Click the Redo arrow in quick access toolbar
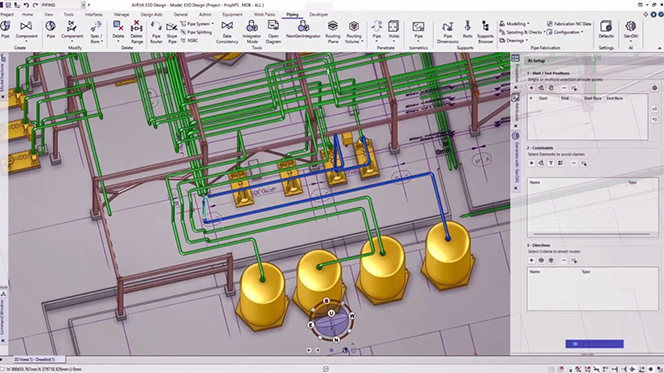The width and height of the screenshot is (664, 373). [35, 5]
